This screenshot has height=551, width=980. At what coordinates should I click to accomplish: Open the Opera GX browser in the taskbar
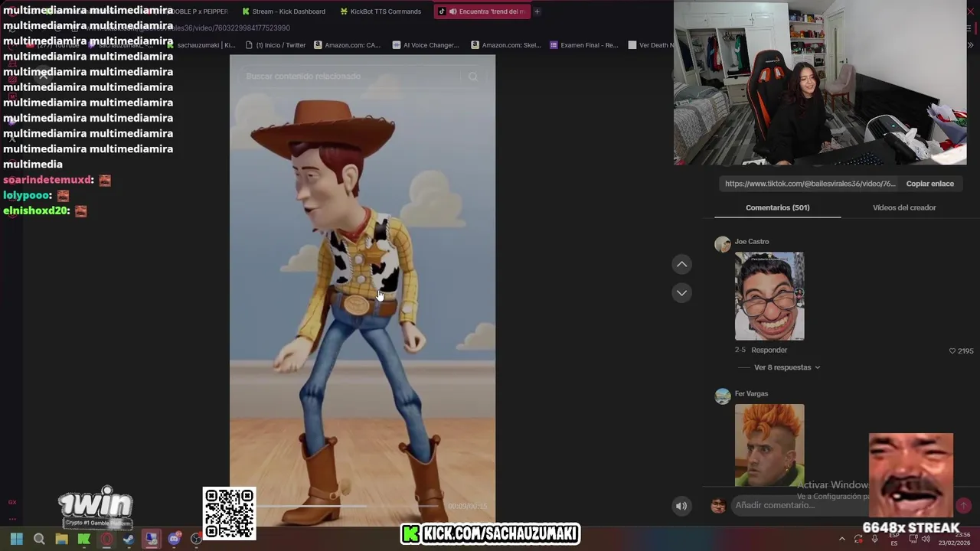click(106, 539)
